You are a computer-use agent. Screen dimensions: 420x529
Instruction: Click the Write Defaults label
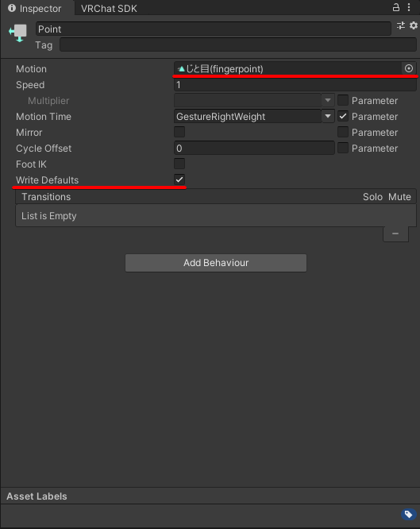(x=47, y=180)
